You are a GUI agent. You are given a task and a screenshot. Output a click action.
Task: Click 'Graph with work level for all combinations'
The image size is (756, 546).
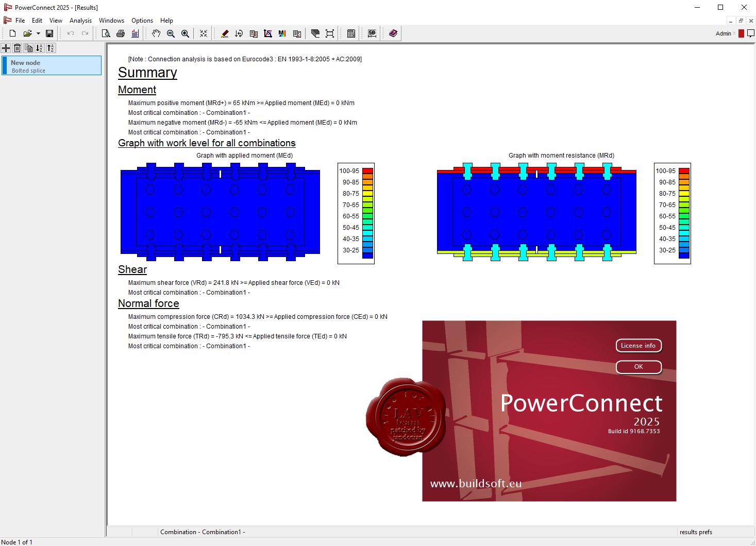pos(207,143)
